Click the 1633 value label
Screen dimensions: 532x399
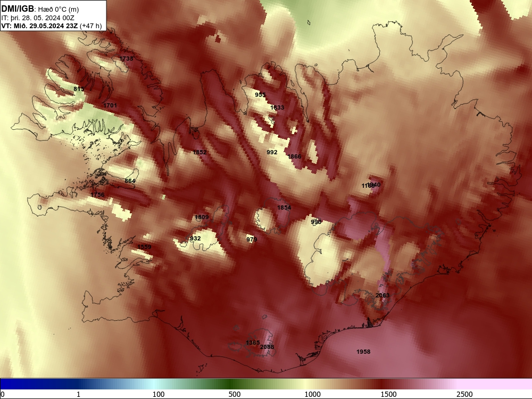277,107
